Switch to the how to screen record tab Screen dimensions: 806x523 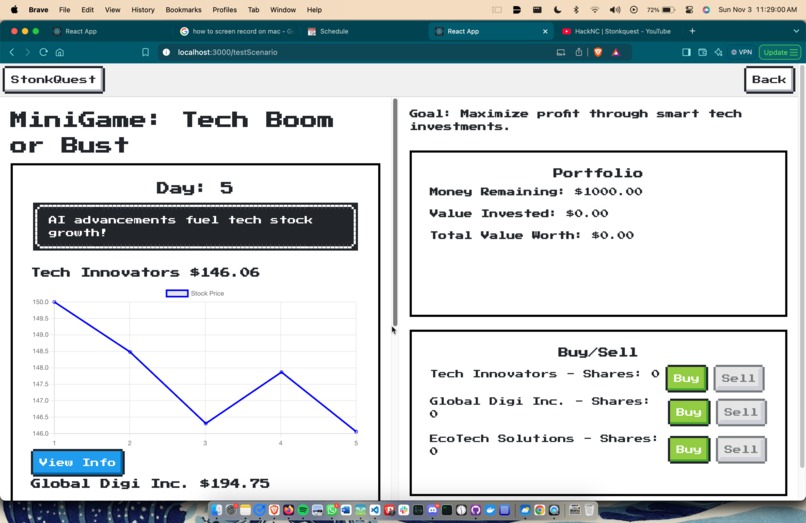(236, 31)
